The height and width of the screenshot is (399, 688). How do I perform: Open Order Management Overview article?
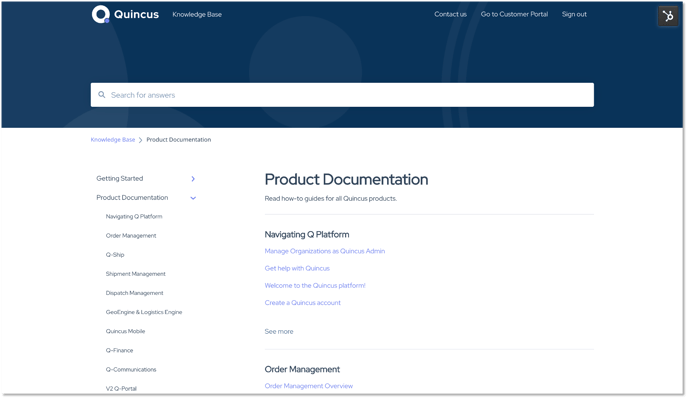click(x=308, y=386)
